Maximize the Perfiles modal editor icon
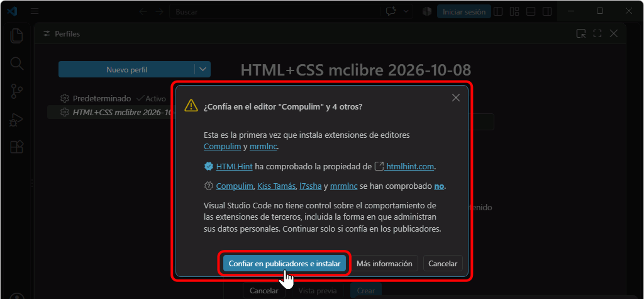644x299 pixels. pos(597,34)
